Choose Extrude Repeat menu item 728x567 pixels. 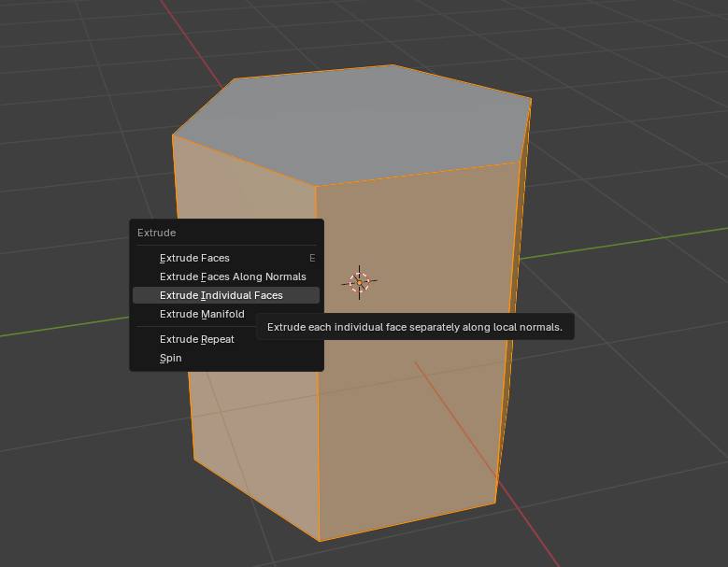[x=197, y=339]
